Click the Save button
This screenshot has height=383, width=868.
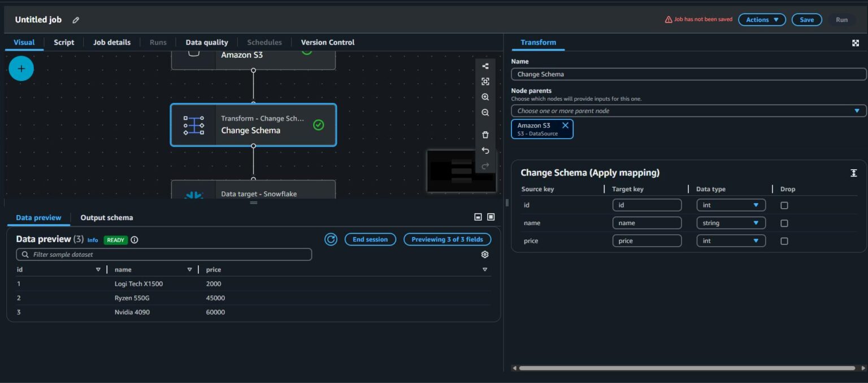click(806, 20)
